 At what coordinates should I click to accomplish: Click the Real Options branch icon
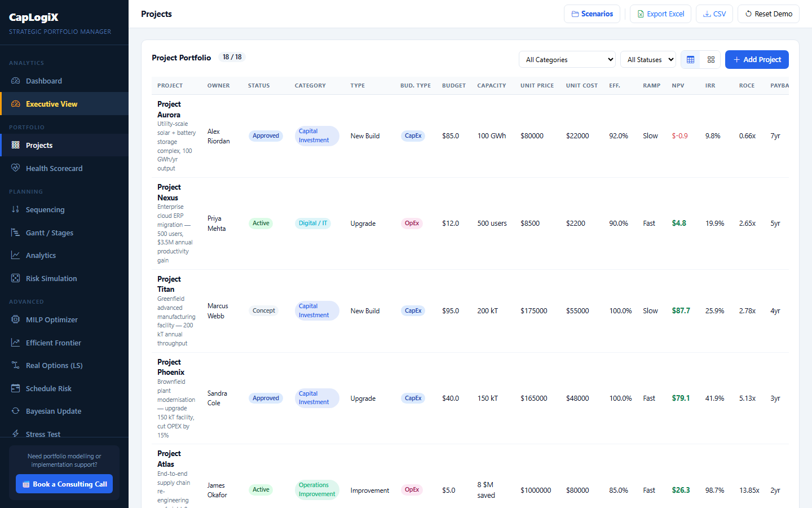click(x=15, y=365)
